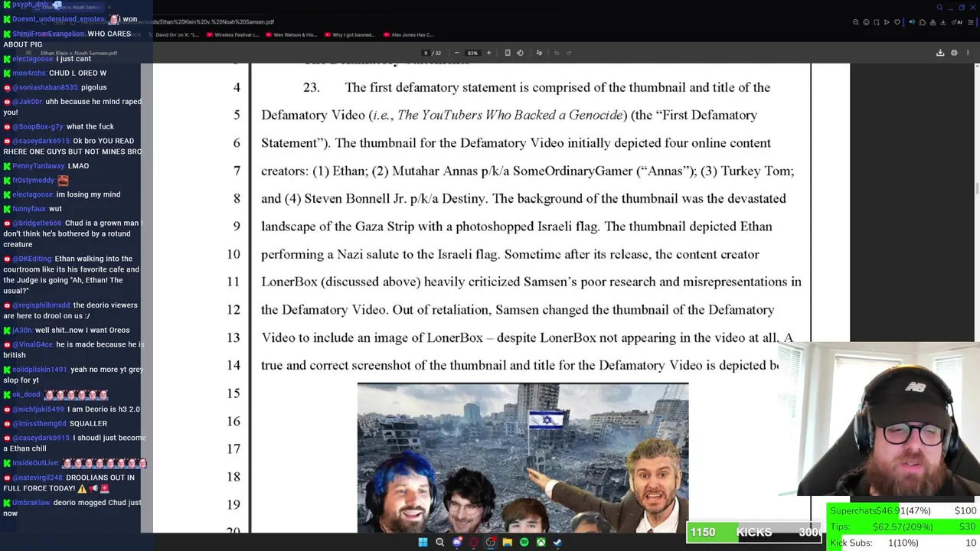
Task: Open the emoji icon in address bar
Action: click(866, 22)
